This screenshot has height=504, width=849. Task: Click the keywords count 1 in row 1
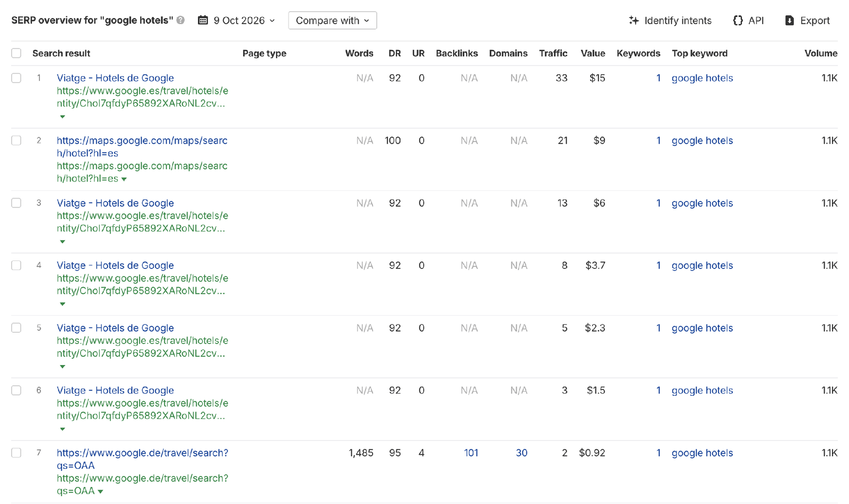(659, 78)
